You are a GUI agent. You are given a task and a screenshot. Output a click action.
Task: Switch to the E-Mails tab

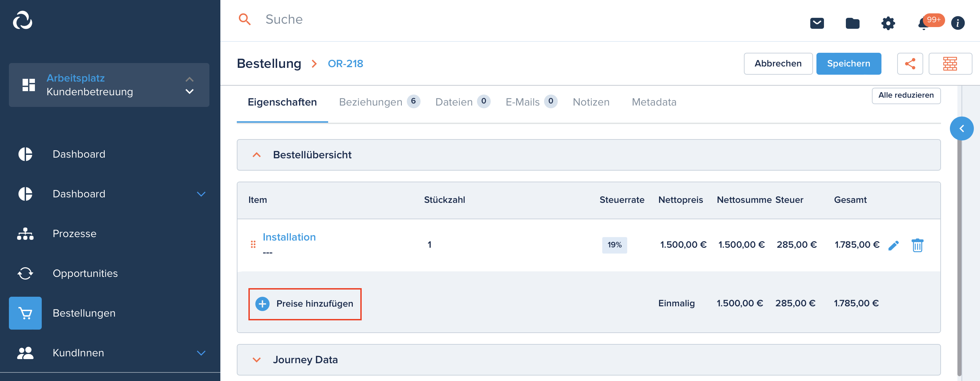coord(531,102)
